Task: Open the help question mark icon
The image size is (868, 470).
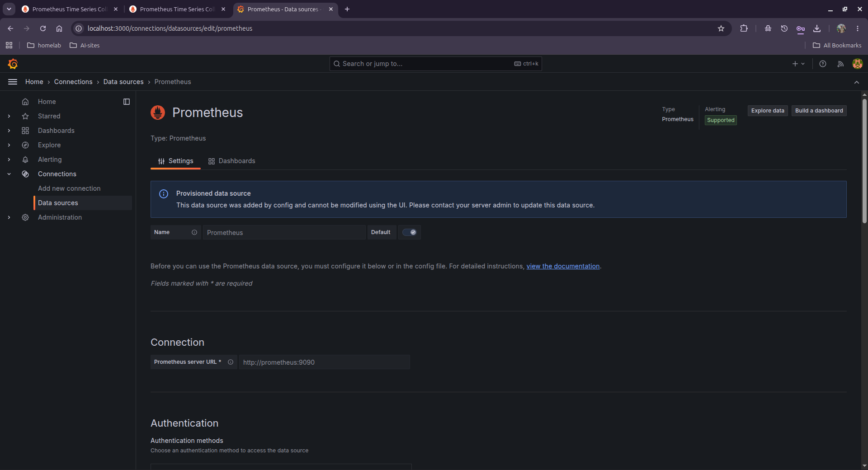Action: (x=823, y=64)
